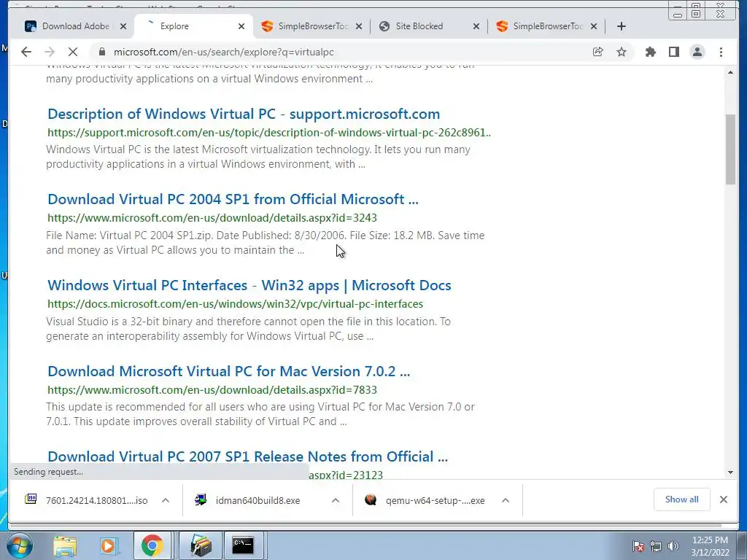Go back to the previous page
The width and height of the screenshot is (747, 560).
(26, 52)
